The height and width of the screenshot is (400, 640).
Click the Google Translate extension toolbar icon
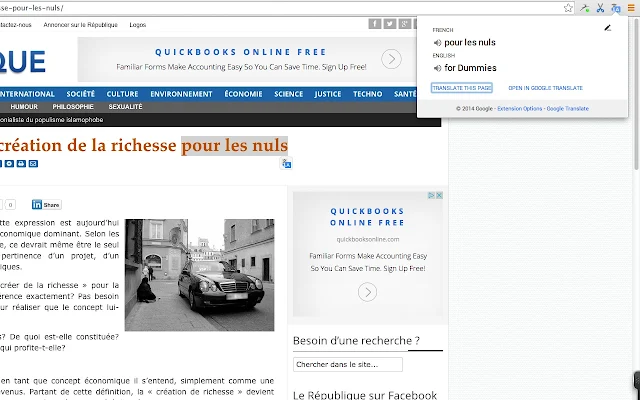click(616, 8)
